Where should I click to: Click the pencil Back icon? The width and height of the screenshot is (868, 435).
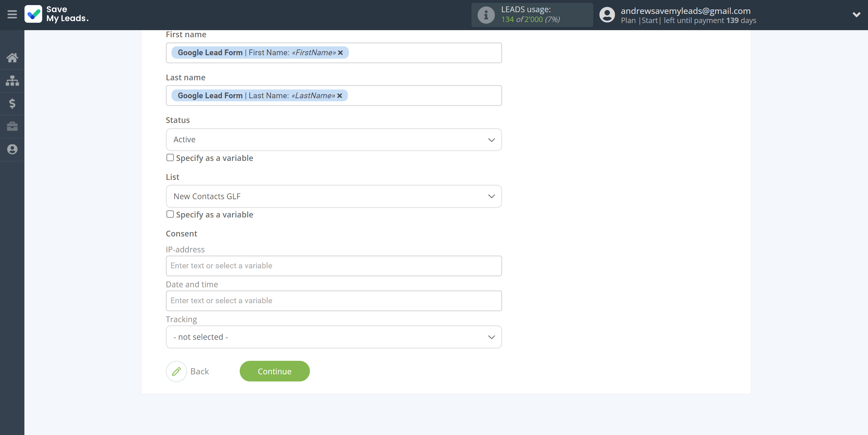pos(176,371)
